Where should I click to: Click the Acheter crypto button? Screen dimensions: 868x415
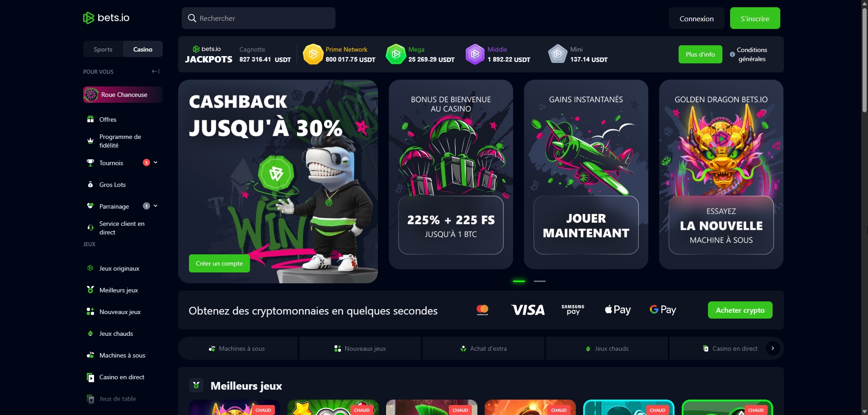740,310
